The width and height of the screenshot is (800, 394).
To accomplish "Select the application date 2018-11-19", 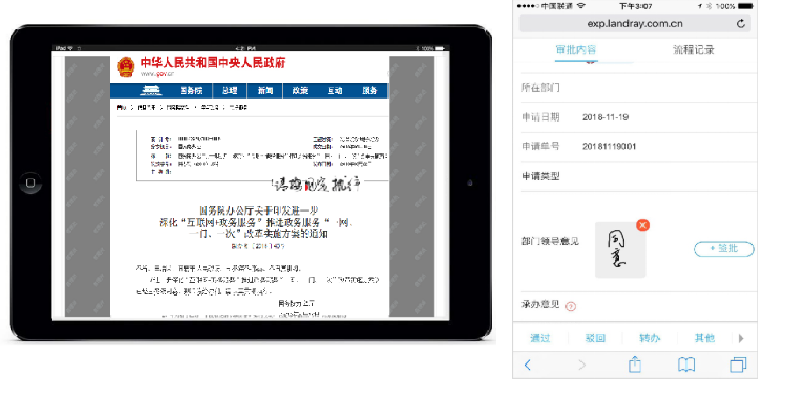I will point(605,117).
